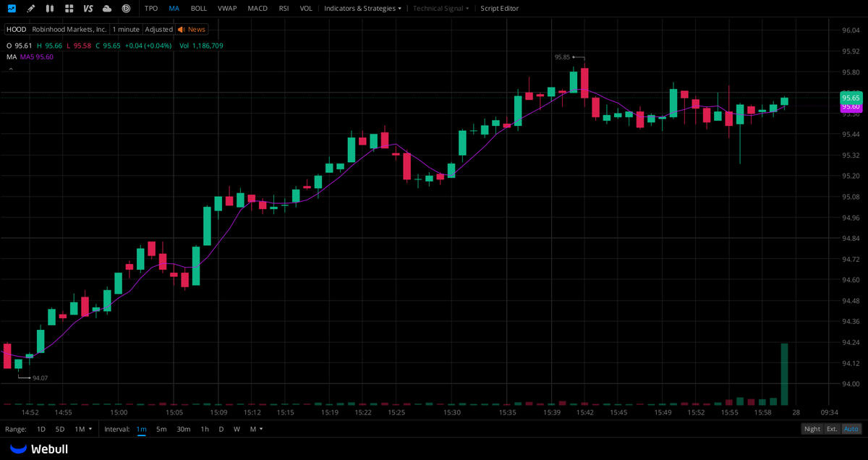Click the +0.04 (+0.04%) change value
Image resolution: width=868 pixels, height=460 pixels.
(148, 46)
